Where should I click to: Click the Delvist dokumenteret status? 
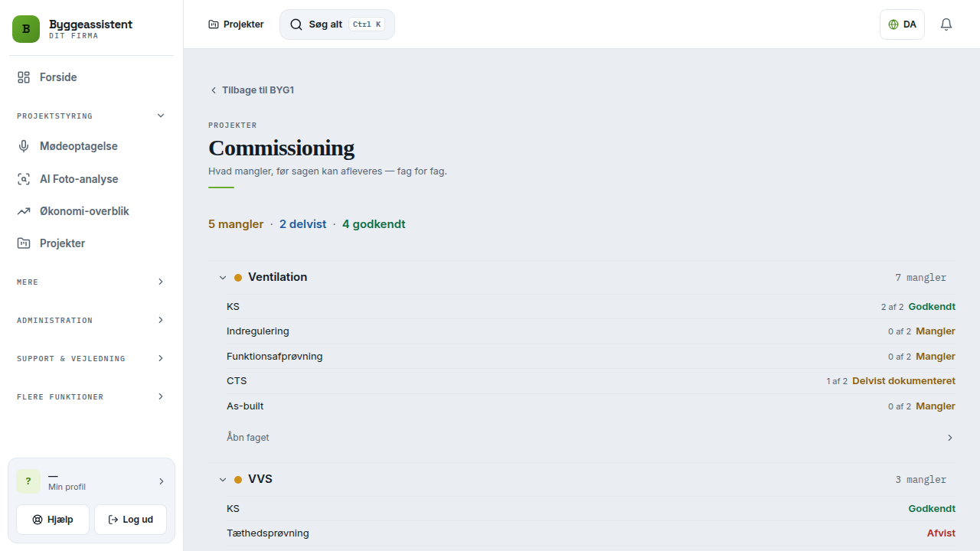903,381
